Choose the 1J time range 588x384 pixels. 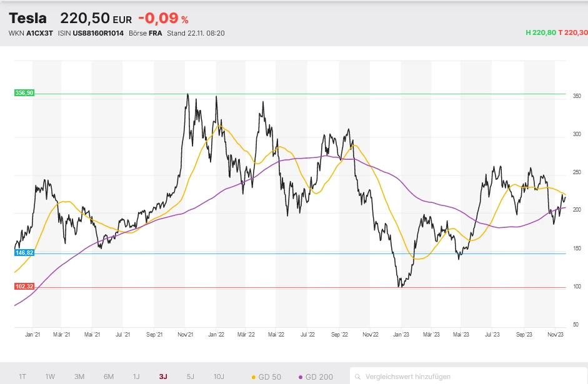pos(136,377)
